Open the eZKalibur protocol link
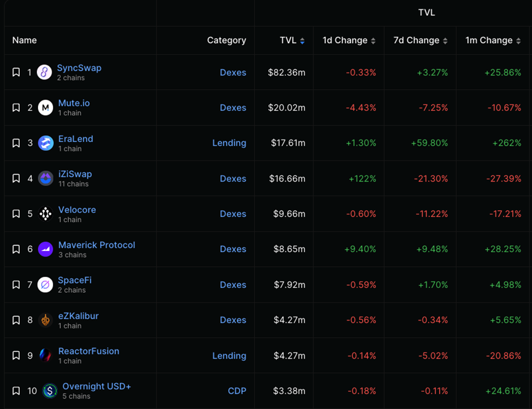Viewport: 532px width, 409px height. [x=78, y=316]
